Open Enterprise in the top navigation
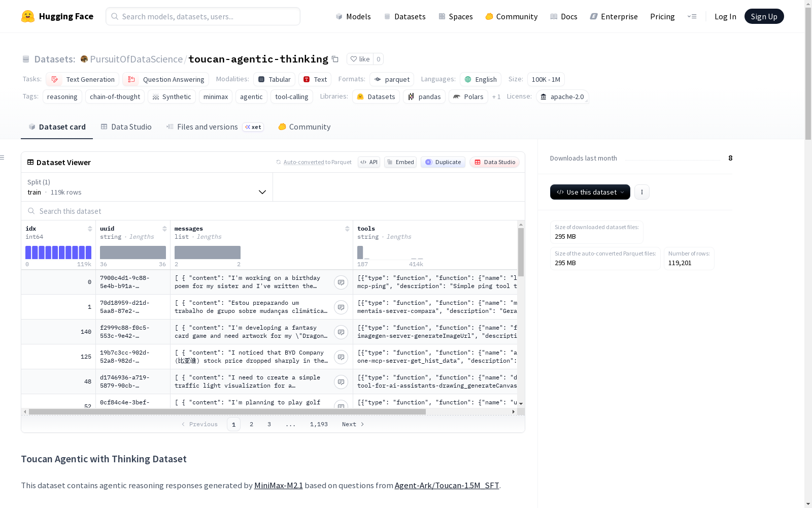812x508 pixels. point(614,16)
